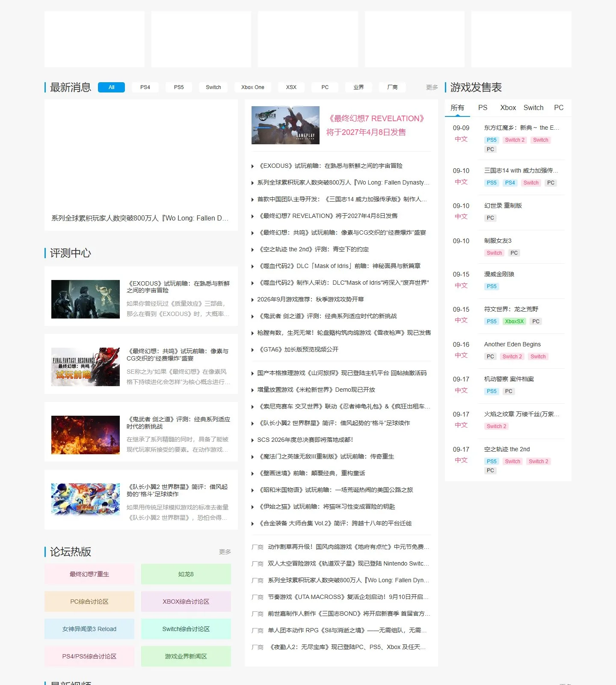Open forum board 最终幻想7重生
Viewport: 616px width, 685px height.
pos(89,574)
